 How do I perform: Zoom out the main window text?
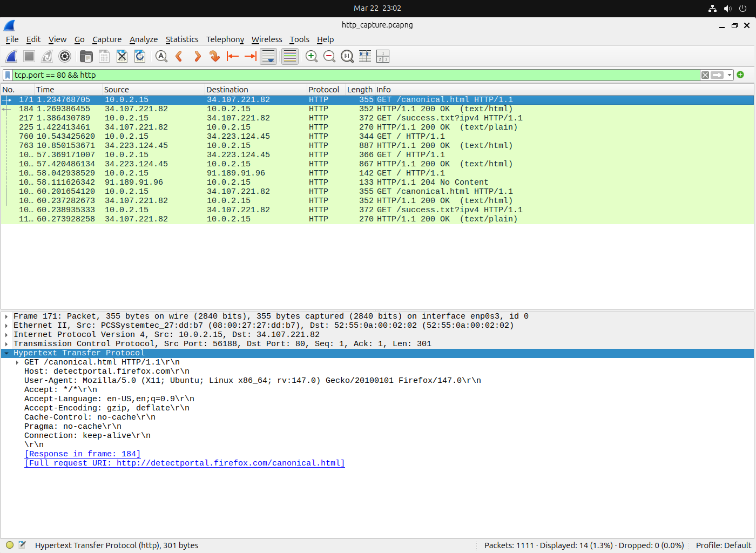coord(329,56)
